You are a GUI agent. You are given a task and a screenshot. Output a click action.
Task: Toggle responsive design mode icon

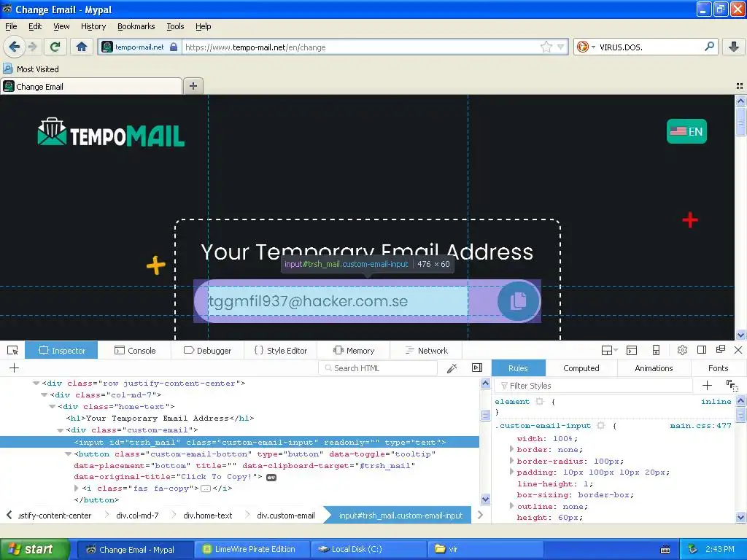click(x=656, y=351)
